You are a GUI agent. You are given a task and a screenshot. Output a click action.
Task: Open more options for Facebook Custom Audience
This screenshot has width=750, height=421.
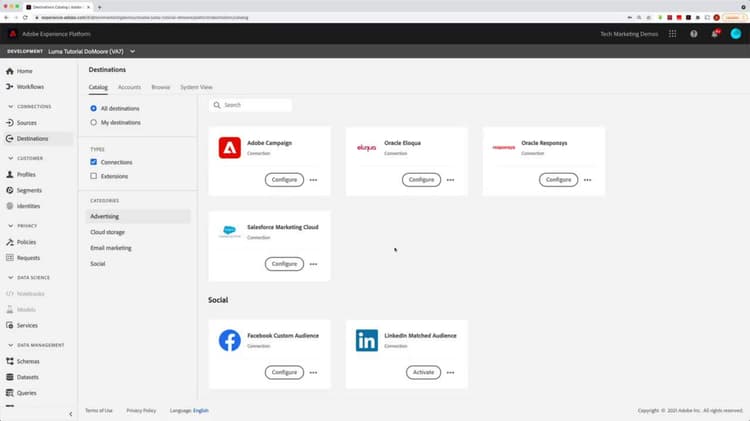click(x=313, y=373)
